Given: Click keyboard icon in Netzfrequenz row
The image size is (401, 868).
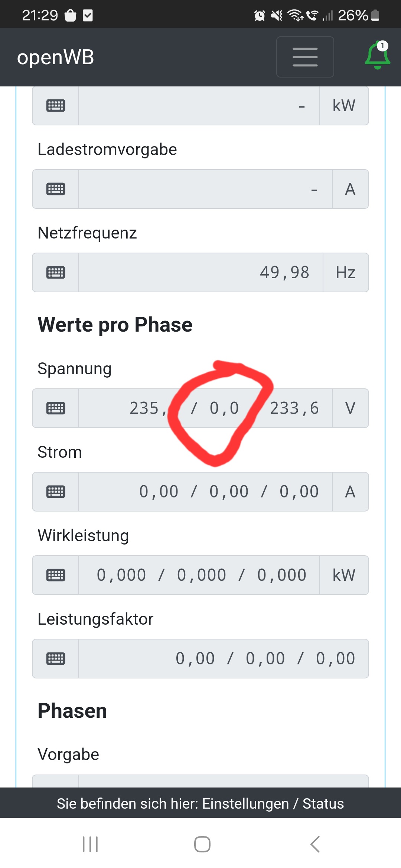Looking at the screenshot, I should pos(56,273).
